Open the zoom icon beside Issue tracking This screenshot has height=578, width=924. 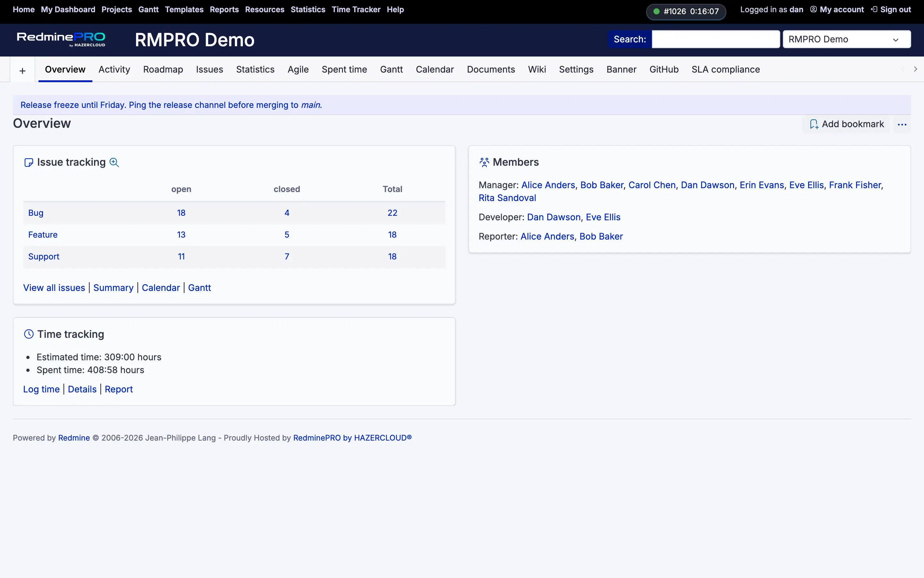(114, 162)
